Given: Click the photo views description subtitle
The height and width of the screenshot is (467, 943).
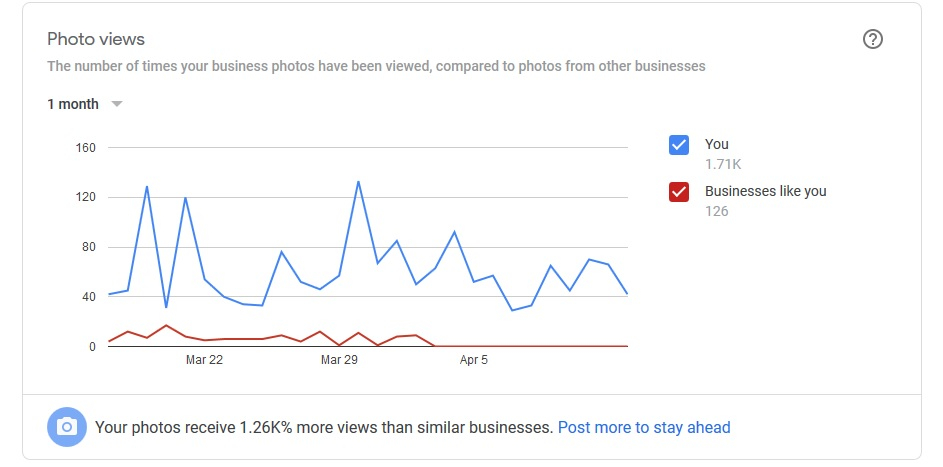Looking at the screenshot, I should click(x=376, y=66).
